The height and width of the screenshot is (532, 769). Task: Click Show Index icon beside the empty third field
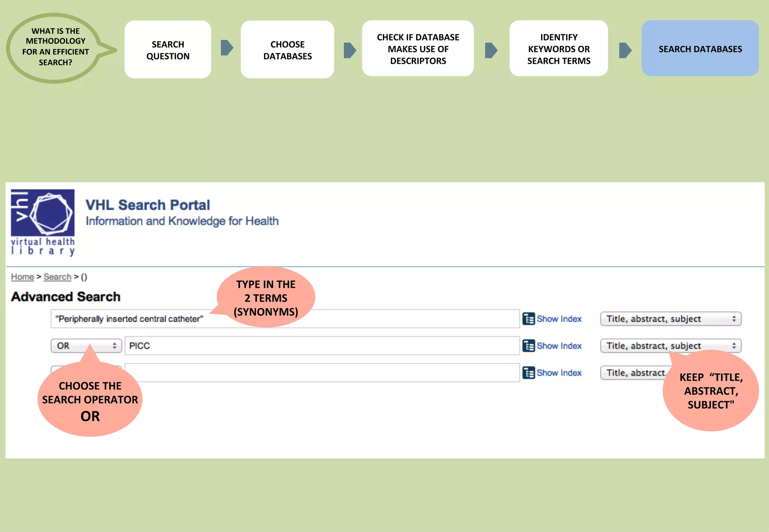point(529,373)
